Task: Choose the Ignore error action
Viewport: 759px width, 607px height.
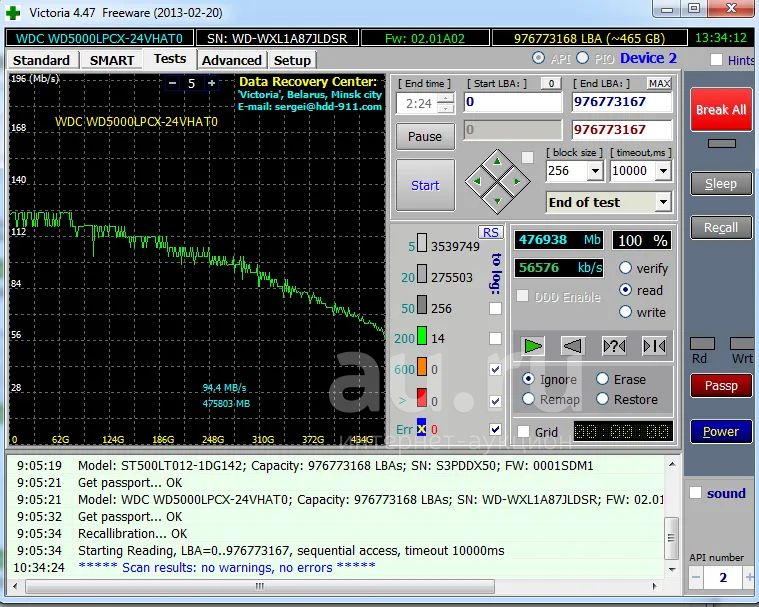Action: coord(528,379)
